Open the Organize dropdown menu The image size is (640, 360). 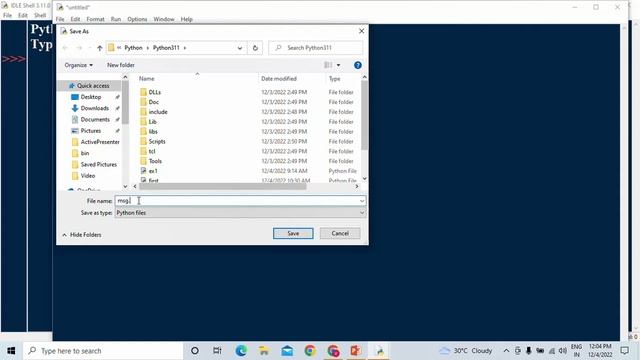[x=78, y=65]
